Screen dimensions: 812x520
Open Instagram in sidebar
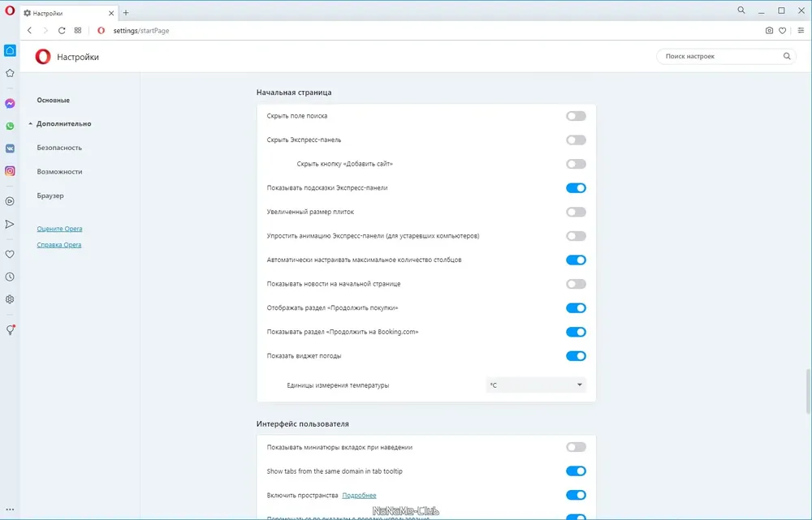pos(10,170)
